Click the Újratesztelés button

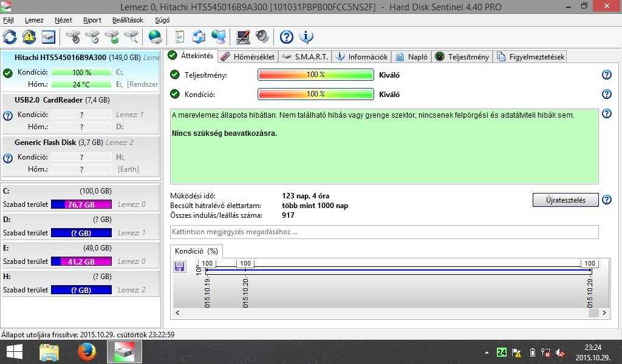pos(566,200)
